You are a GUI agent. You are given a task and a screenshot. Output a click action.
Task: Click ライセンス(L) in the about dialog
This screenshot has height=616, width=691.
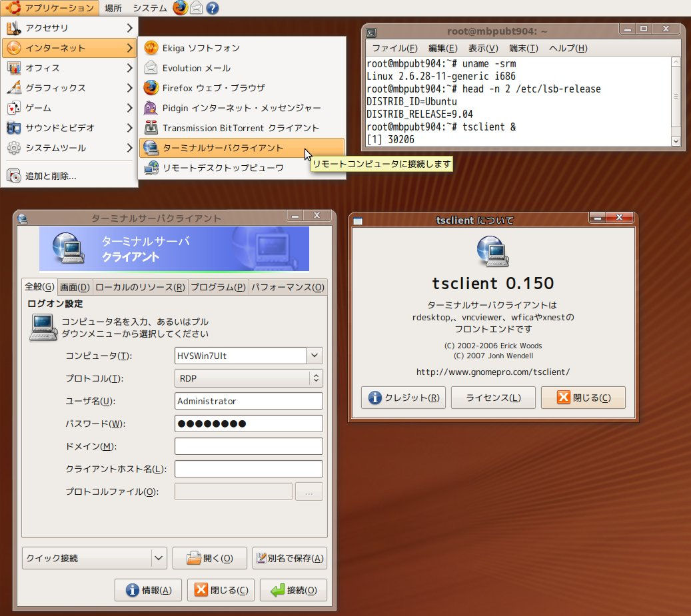pos(493,398)
